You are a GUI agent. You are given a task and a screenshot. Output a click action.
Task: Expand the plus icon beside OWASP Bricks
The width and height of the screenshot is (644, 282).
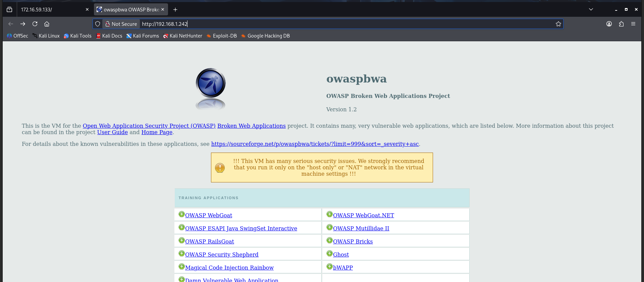[x=329, y=240]
